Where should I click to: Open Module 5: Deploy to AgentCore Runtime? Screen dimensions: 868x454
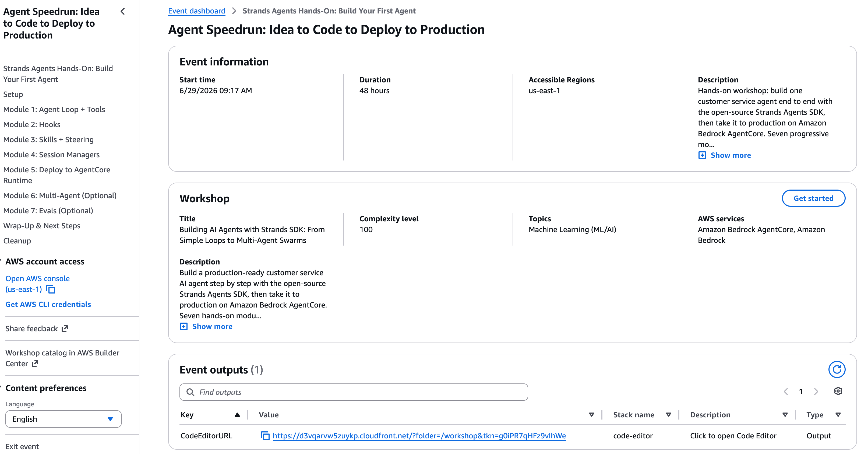click(x=57, y=175)
